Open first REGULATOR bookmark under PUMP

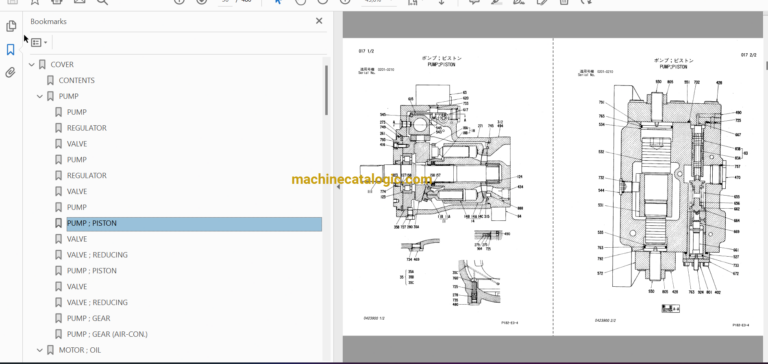[x=87, y=128]
